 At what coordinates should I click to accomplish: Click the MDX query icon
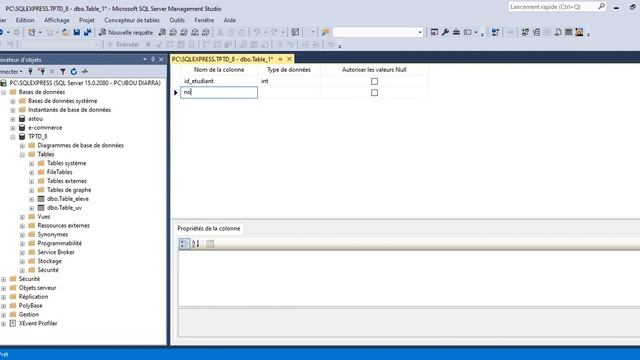tap(173, 32)
